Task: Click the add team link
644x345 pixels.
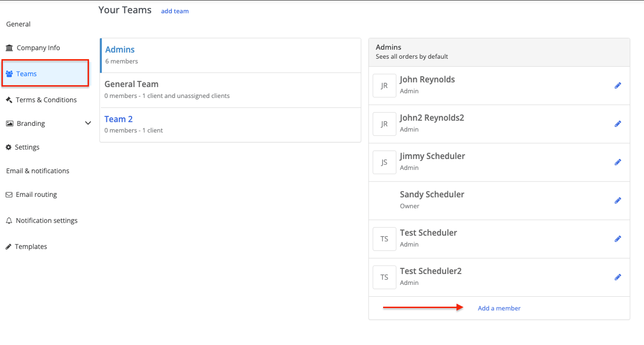Action: (x=175, y=10)
